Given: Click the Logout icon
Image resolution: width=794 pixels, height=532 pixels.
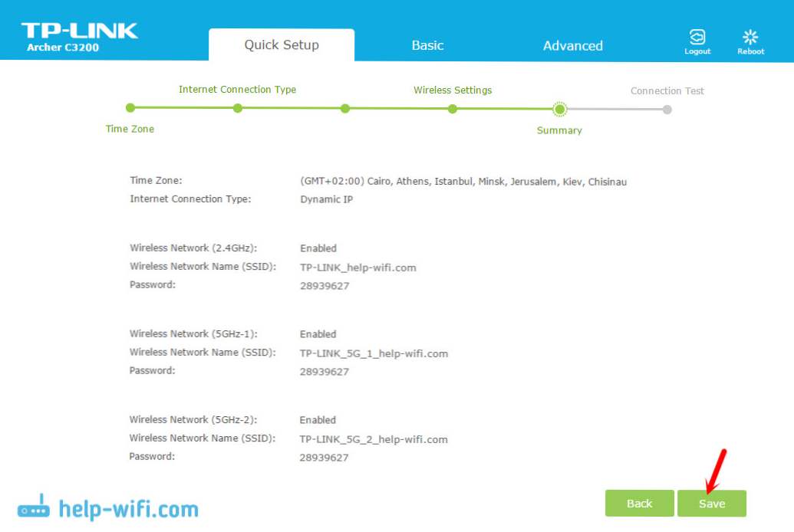Looking at the screenshot, I should [x=697, y=38].
